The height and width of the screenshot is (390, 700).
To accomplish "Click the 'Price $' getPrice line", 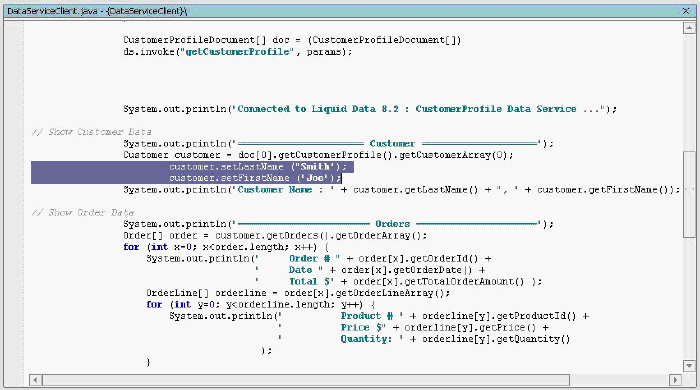I will pyautogui.click(x=413, y=328).
